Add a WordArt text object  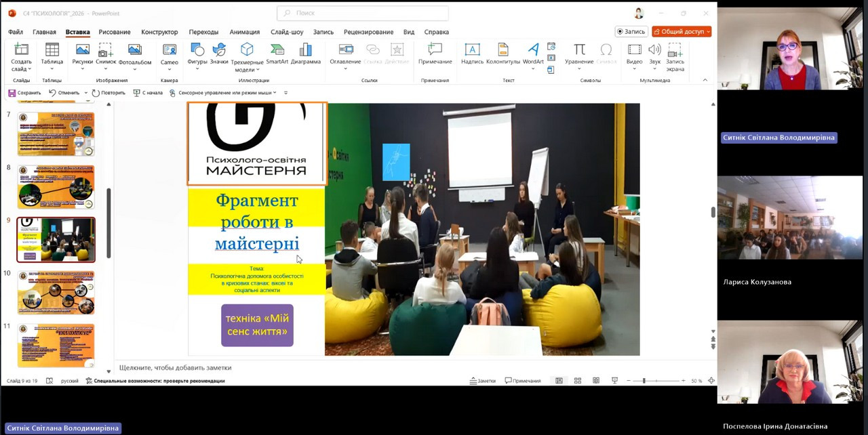click(533, 54)
